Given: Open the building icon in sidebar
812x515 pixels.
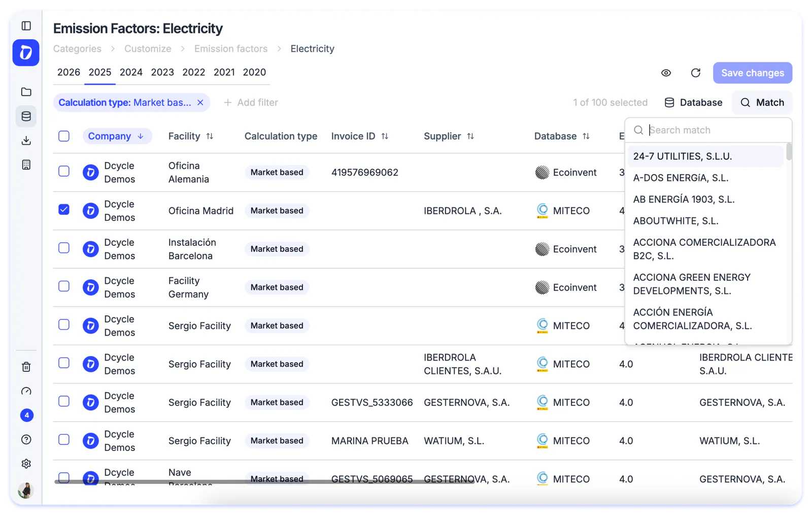Looking at the screenshot, I should tap(26, 165).
